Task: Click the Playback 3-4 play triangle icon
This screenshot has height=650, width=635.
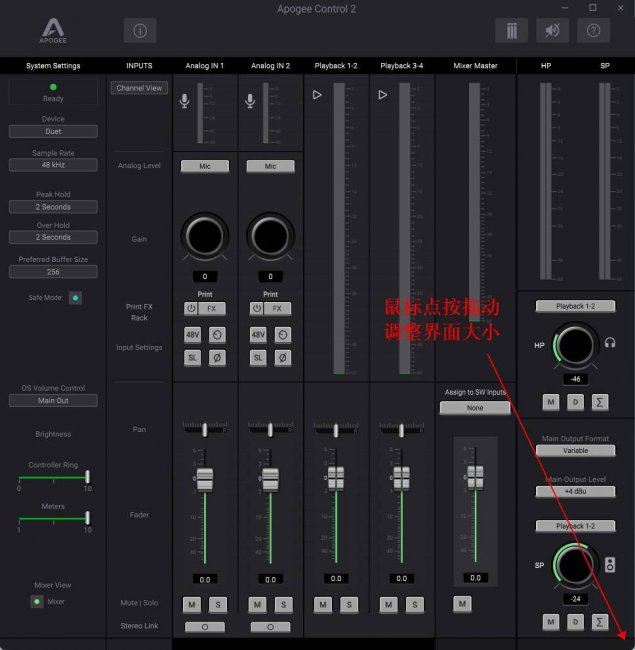Action: 383,95
